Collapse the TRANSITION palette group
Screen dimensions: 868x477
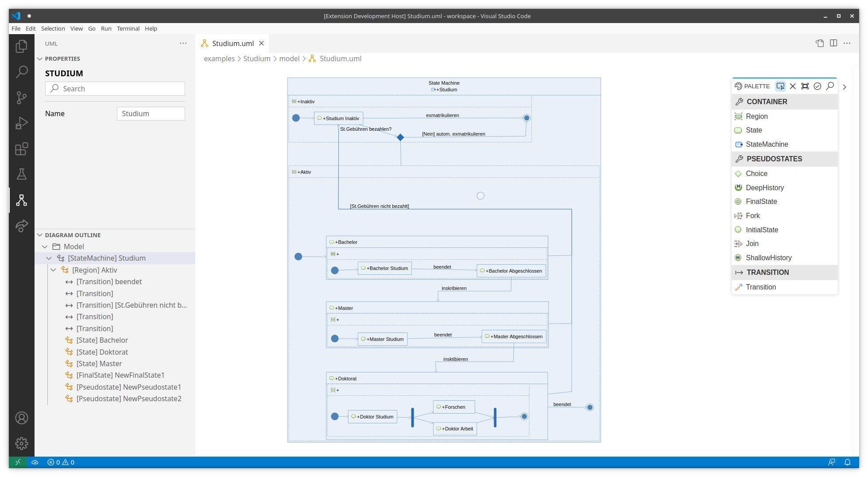[x=784, y=272]
